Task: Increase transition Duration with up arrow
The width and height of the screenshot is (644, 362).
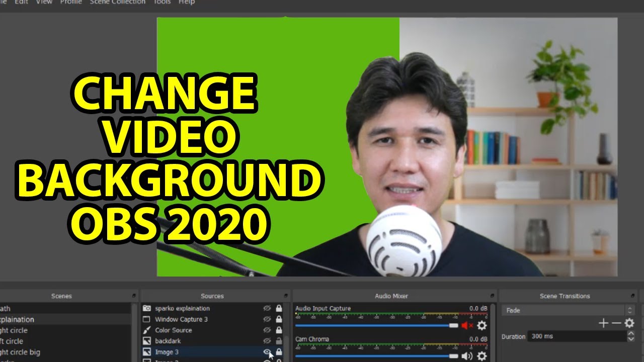Action: click(x=631, y=334)
